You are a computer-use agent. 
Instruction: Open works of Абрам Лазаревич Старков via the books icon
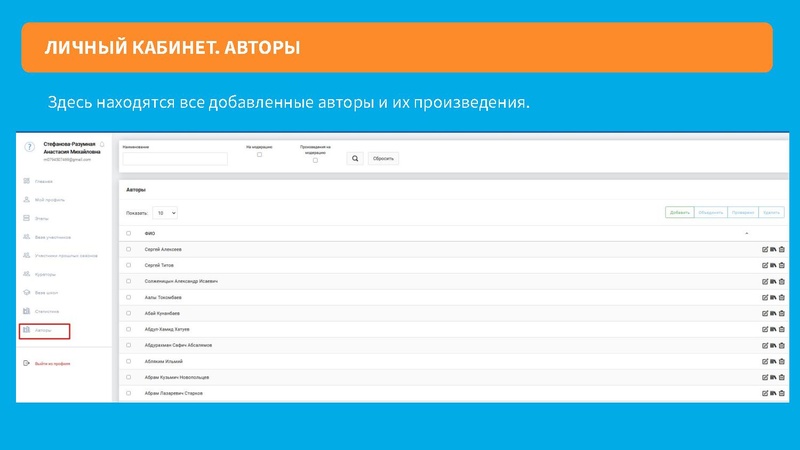[773, 393]
